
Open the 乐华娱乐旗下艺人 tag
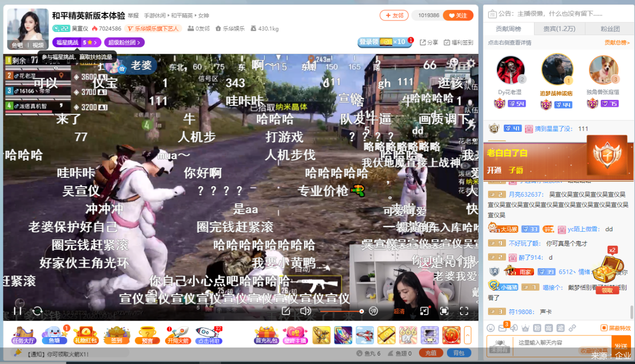tap(153, 28)
